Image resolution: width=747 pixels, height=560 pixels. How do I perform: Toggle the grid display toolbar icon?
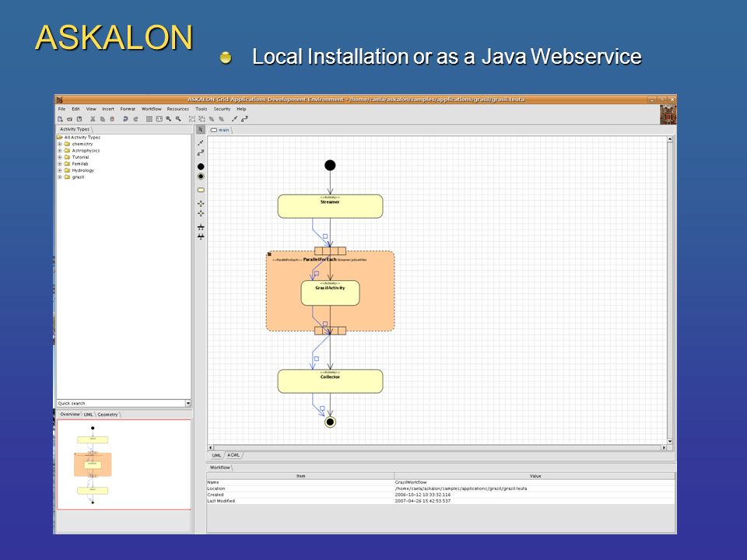coord(149,118)
